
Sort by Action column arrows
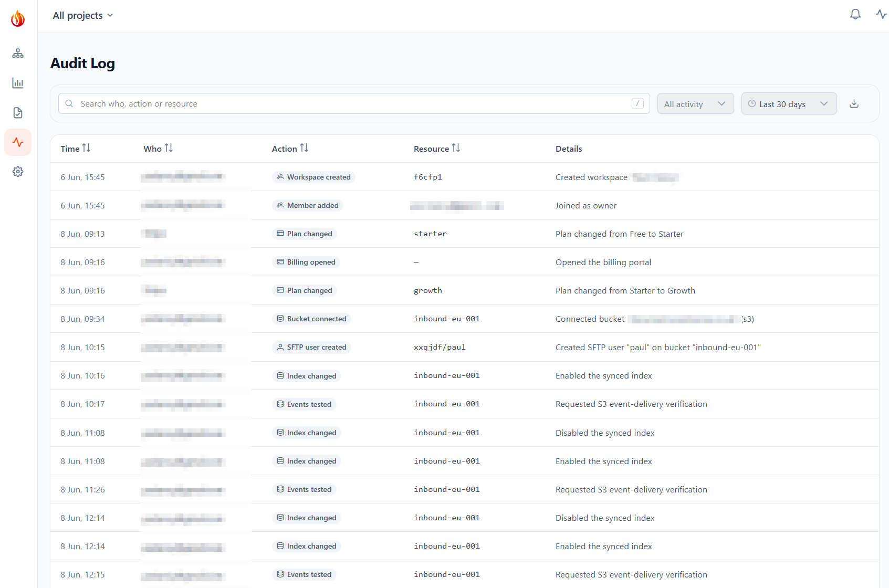coord(305,148)
